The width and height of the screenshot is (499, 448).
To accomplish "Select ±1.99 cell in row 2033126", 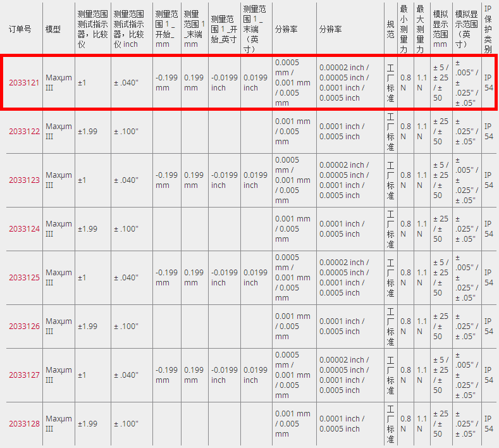I will [87, 327].
